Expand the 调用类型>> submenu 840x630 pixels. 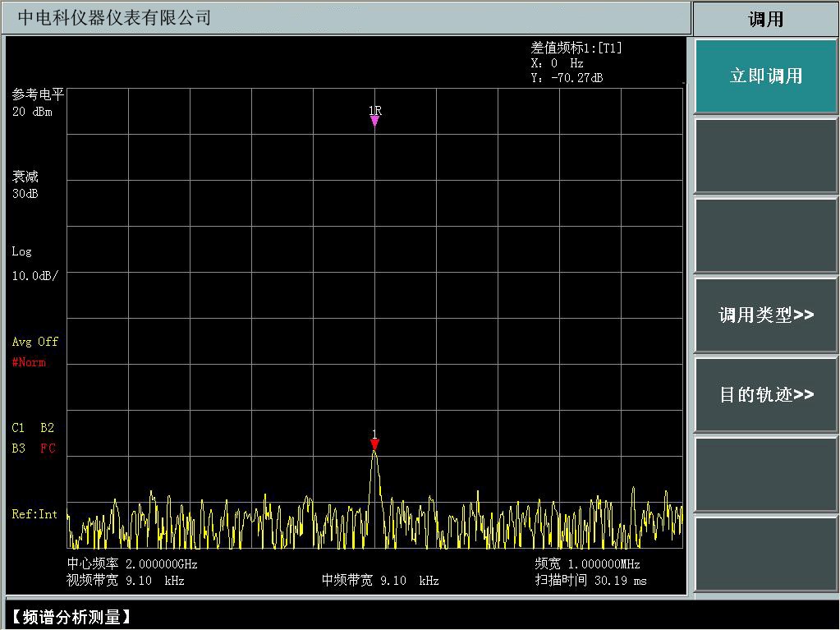click(x=765, y=315)
